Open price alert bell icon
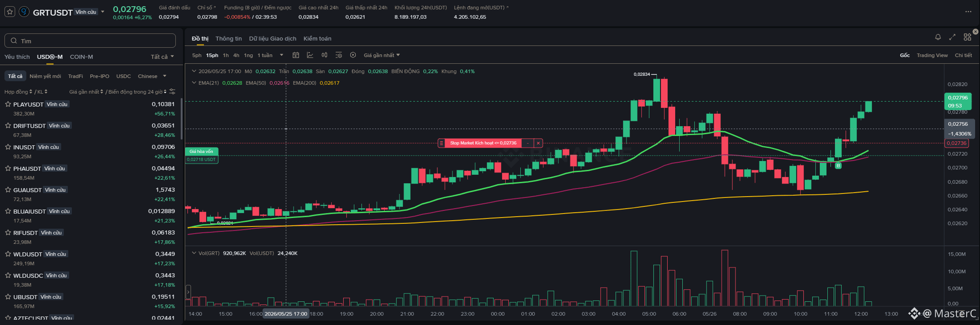Viewport: 980px width, 325px height. pyautogui.click(x=938, y=37)
